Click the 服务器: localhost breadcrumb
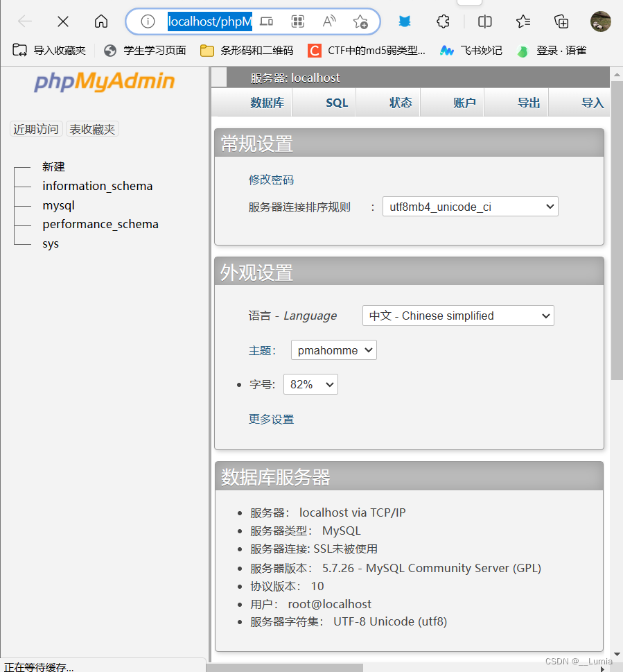Image resolution: width=623 pixels, height=672 pixels. pyautogui.click(x=295, y=78)
